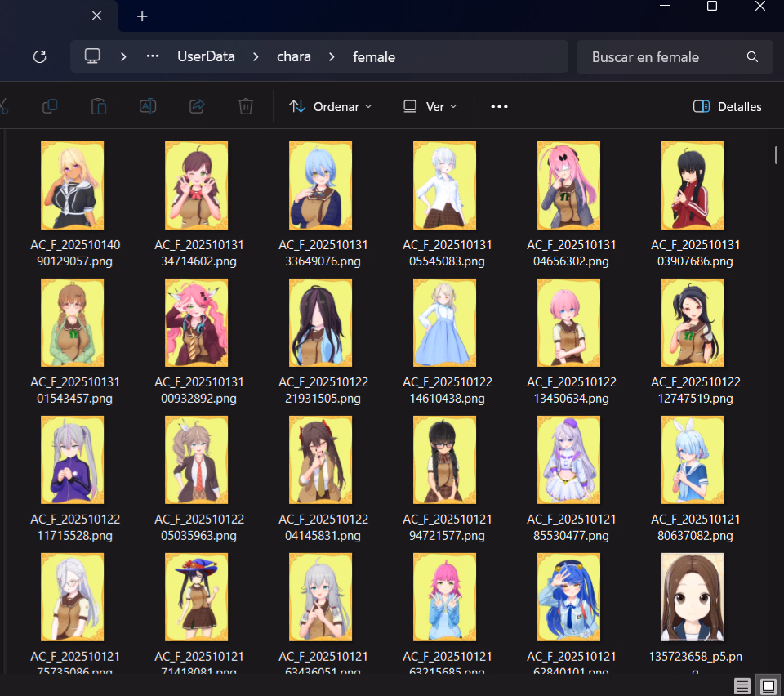Go to chara folder in breadcrumb
Screen dimensions: 784x696
click(294, 57)
